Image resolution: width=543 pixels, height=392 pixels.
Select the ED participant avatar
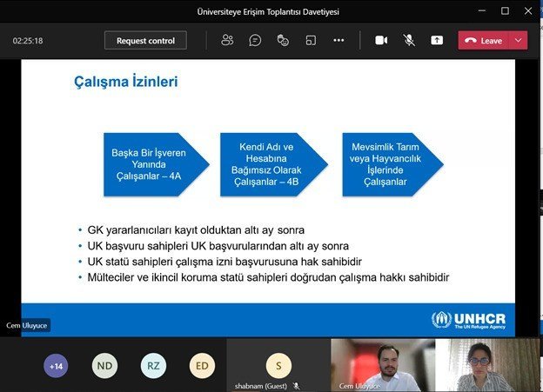point(202,366)
